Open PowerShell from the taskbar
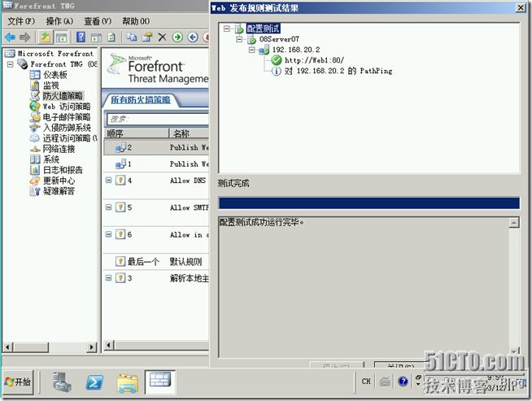The height and width of the screenshot is (401, 532). point(94,382)
